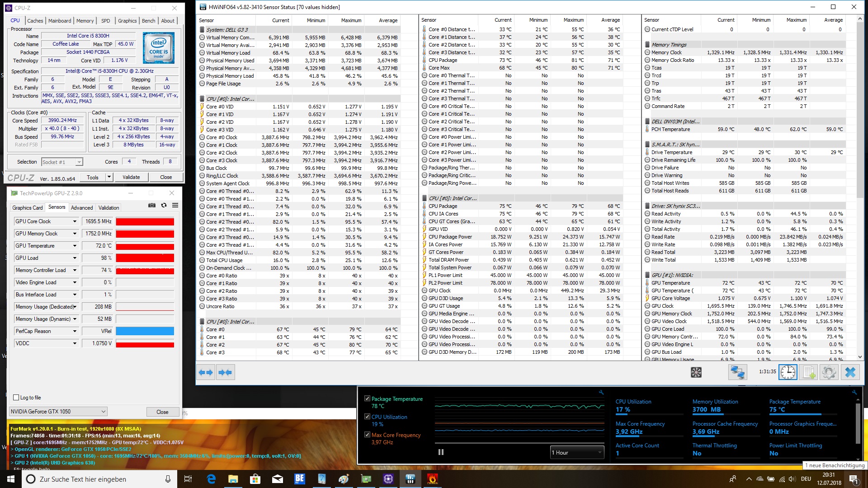Open Advanced tab in GPU-Z
The image size is (868, 488).
click(82, 208)
